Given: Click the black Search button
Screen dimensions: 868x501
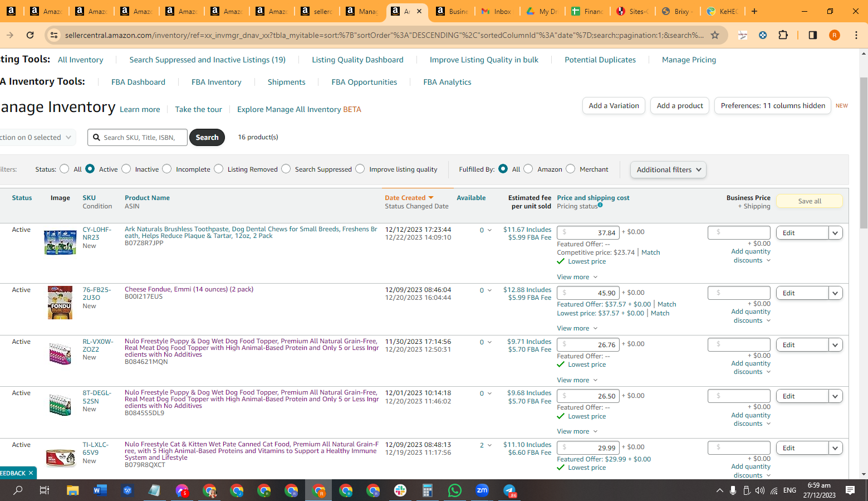Looking at the screenshot, I should point(207,137).
